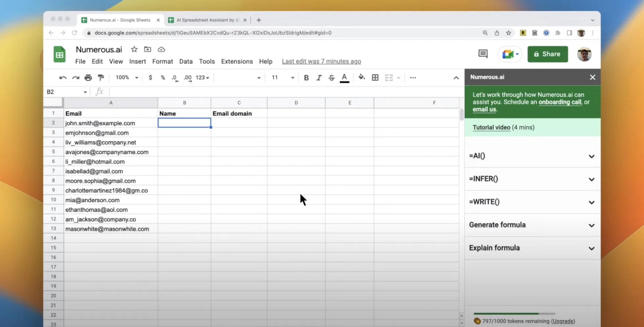Open the zoom level 100% dropdown
Image resolution: width=644 pixels, height=327 pixels.
[127, 78]
